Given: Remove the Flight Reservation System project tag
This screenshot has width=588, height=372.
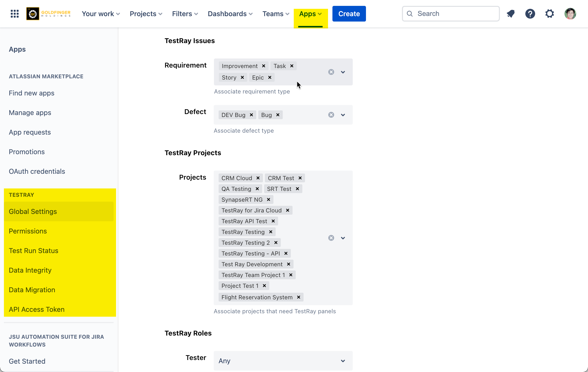Looking at the screenshot, I should [x=299, y=297].
